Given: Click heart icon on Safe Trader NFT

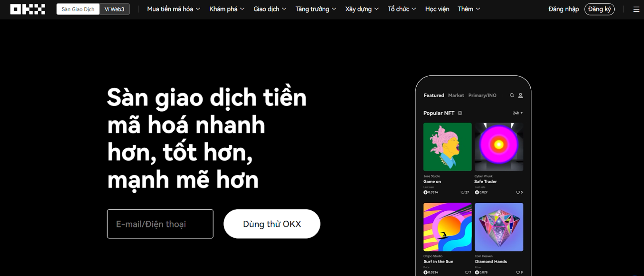Looking at the screenshot, I should coord(518,192).
